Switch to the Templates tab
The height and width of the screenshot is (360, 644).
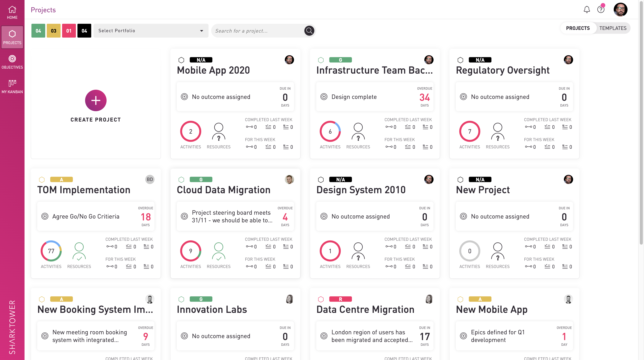click(613, 28)
